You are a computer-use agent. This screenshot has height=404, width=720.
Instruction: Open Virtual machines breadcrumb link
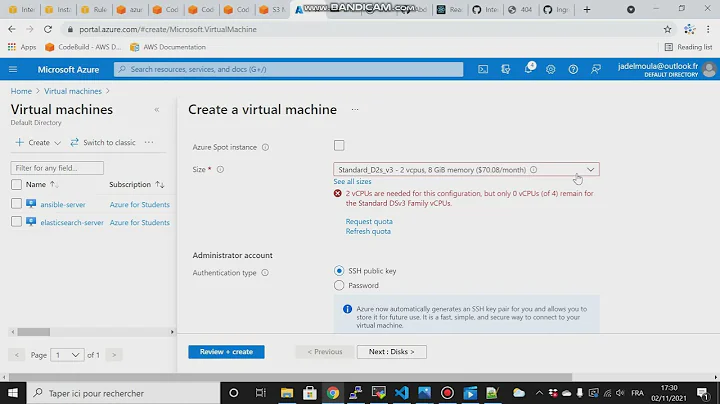pos(73,91)
